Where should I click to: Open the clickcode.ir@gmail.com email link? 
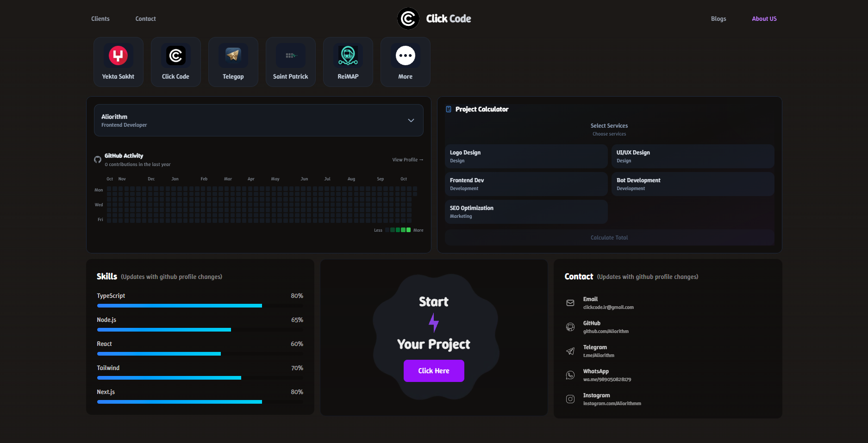(x=608, y=307)
